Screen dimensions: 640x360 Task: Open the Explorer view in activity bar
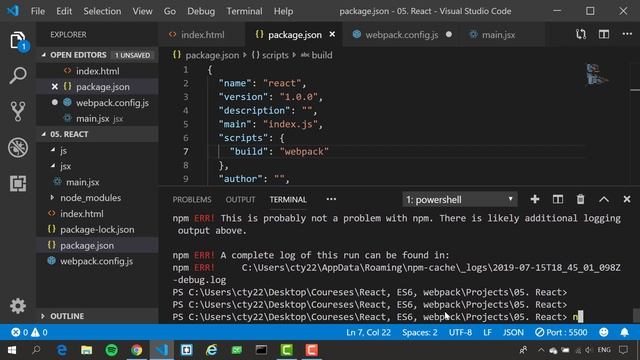[18, 41]
